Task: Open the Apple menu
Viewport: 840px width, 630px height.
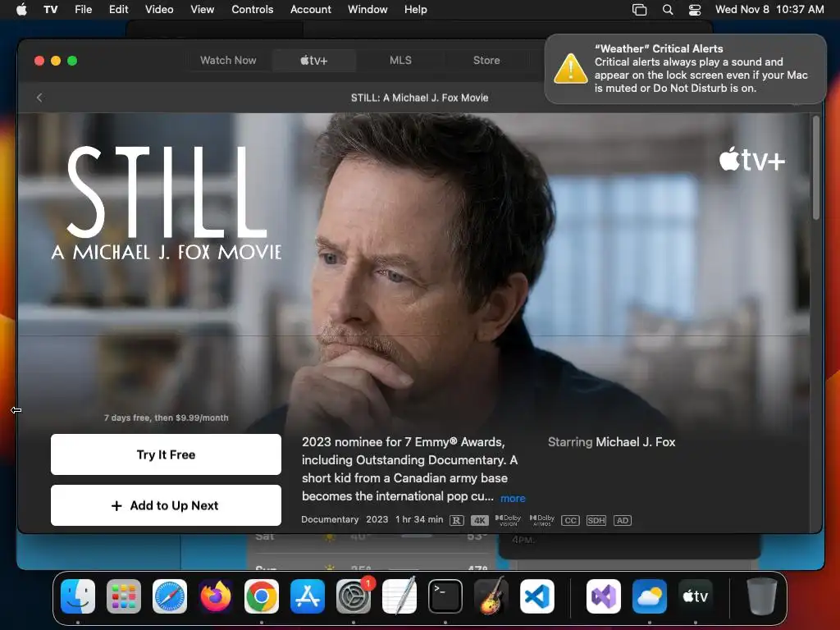Action: [x=21, y=9]
